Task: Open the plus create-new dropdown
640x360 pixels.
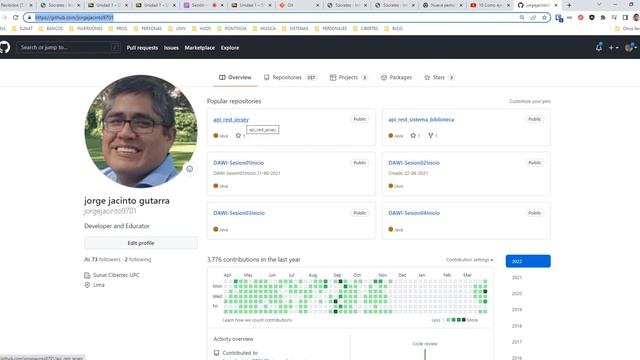Action: [x=613, y=48]
